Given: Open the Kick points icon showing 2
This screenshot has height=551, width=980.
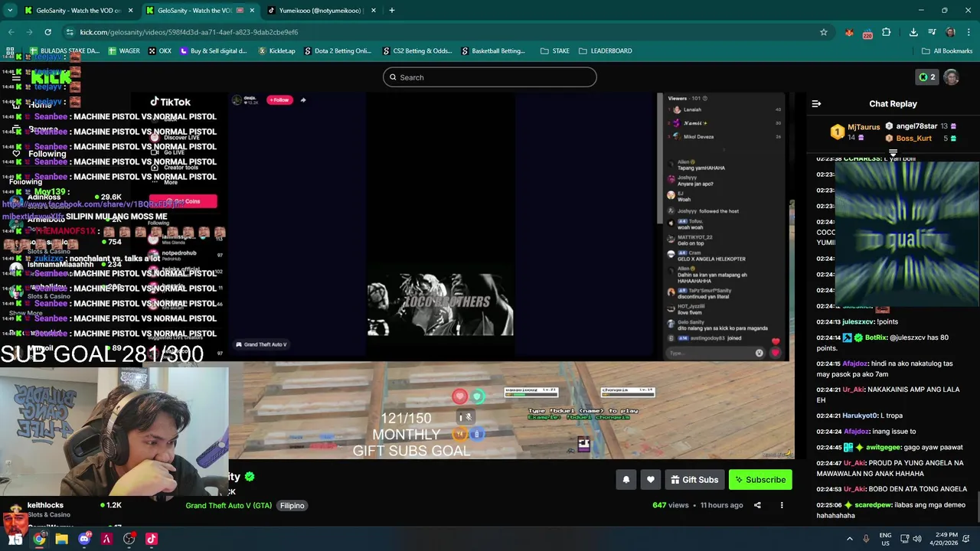Looking at the screenshot, I should coord(927,77).
